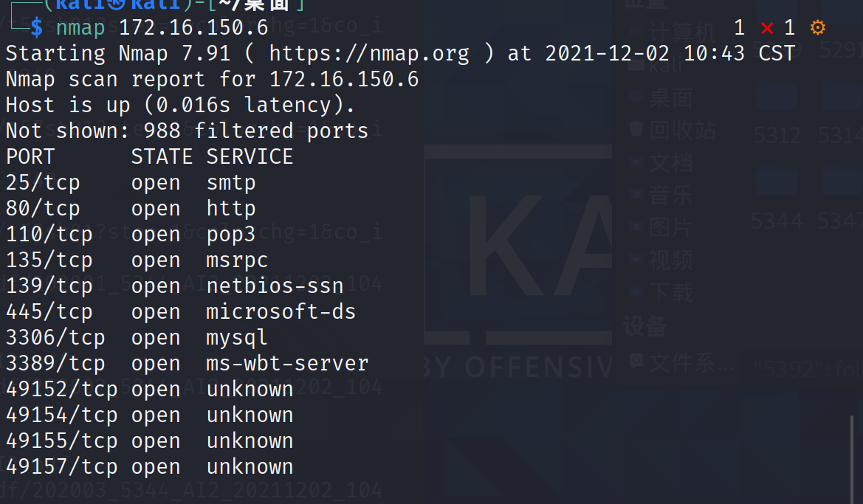Click the 3389/tcp ms-wbt-server line
This screenshot has height=504, width=863.
click(187, 364)
